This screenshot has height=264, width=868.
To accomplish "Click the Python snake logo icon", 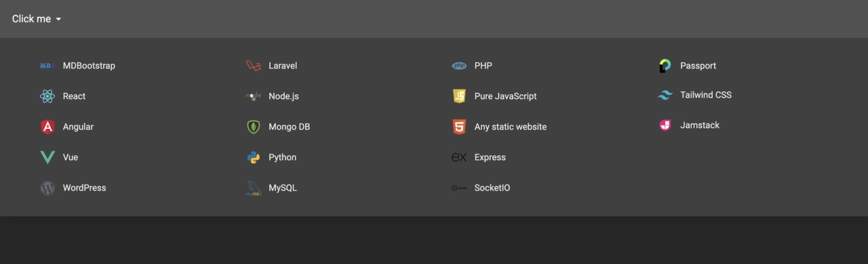I will 254,157.
